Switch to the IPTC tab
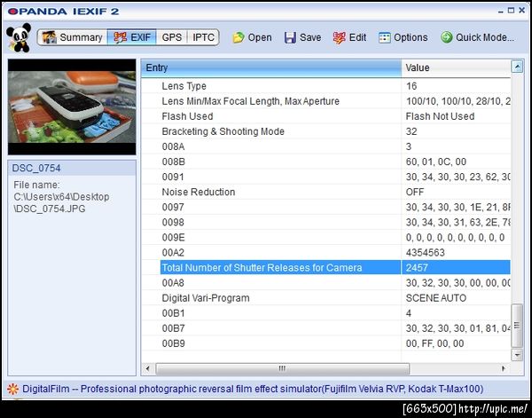Image resolution: width=532 pixels, height=418 pixels. 203,37
